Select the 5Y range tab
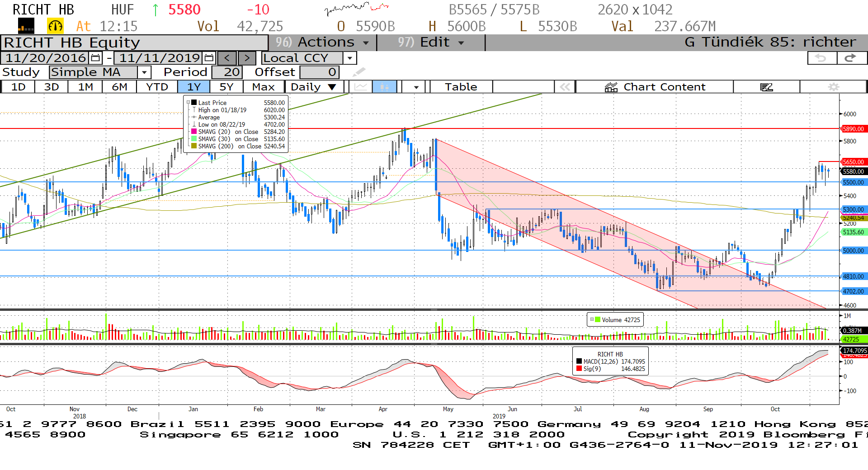Screen dimensions: 868x470 point(226,87)
